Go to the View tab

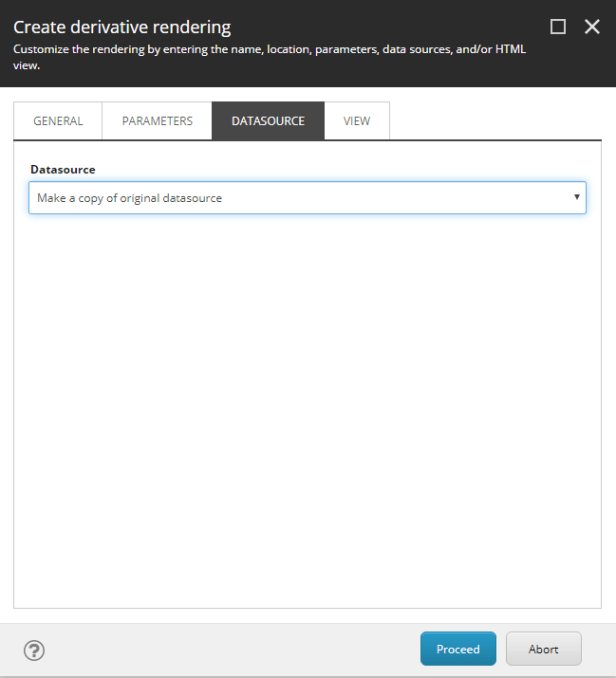pyautogui.click(x=357, y=121)
